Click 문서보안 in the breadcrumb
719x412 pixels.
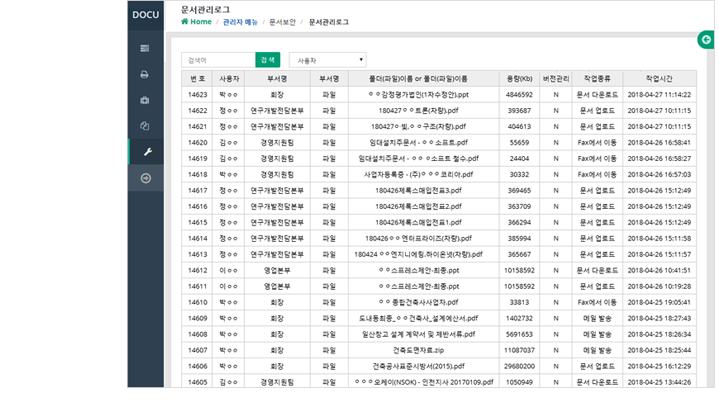tap(285, 21)
